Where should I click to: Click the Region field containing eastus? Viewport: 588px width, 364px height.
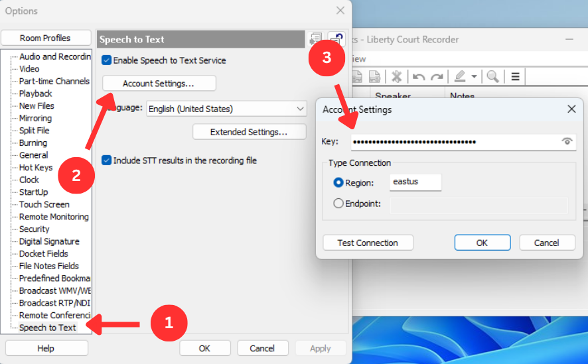[415, 182]
